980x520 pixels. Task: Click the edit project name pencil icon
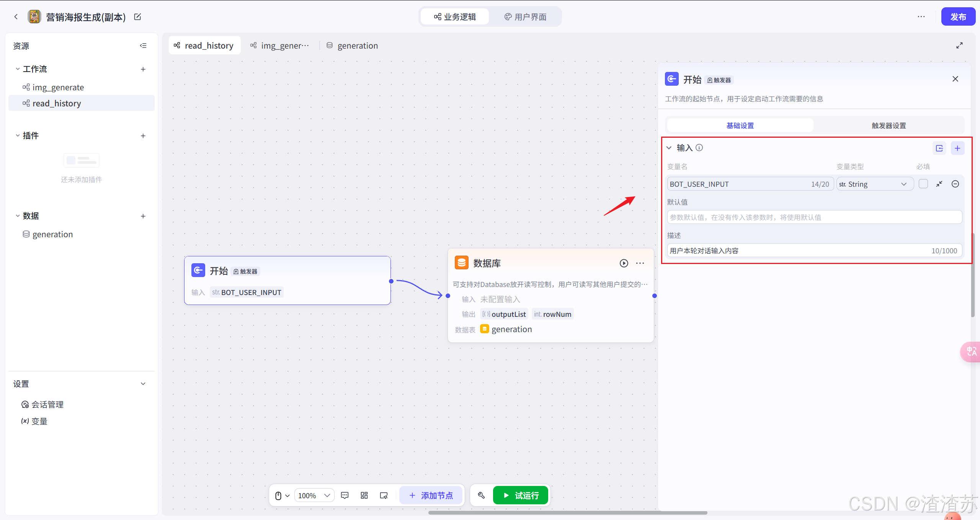[138, 17]
